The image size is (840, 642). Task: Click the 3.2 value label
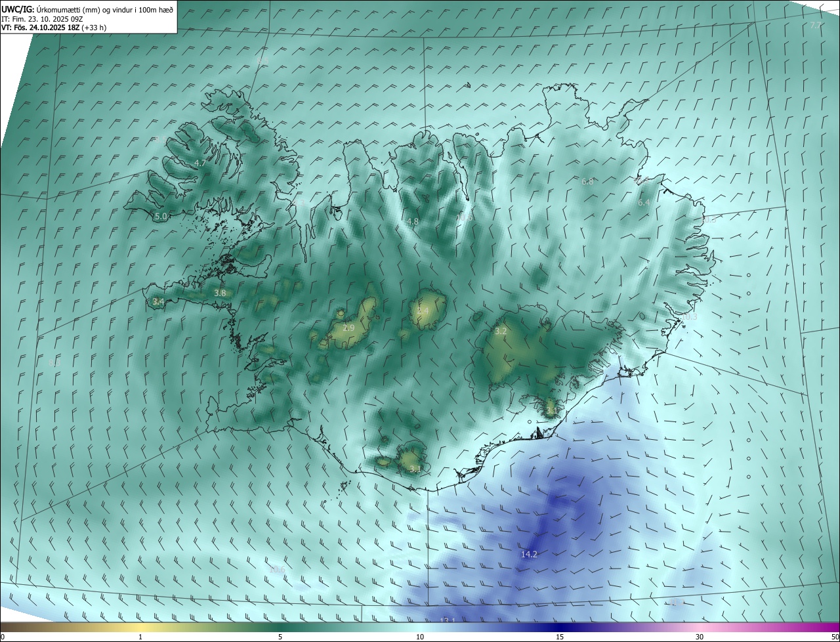tap(501, 332)
